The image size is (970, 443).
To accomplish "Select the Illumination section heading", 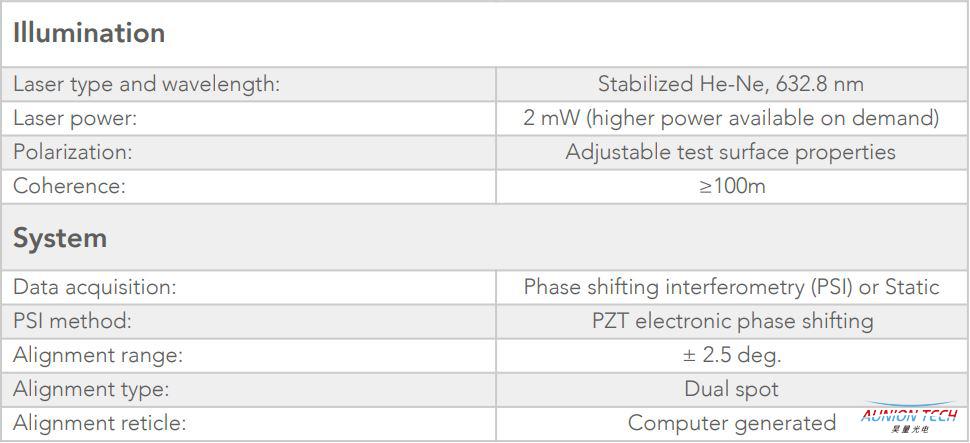I will 89,33.
